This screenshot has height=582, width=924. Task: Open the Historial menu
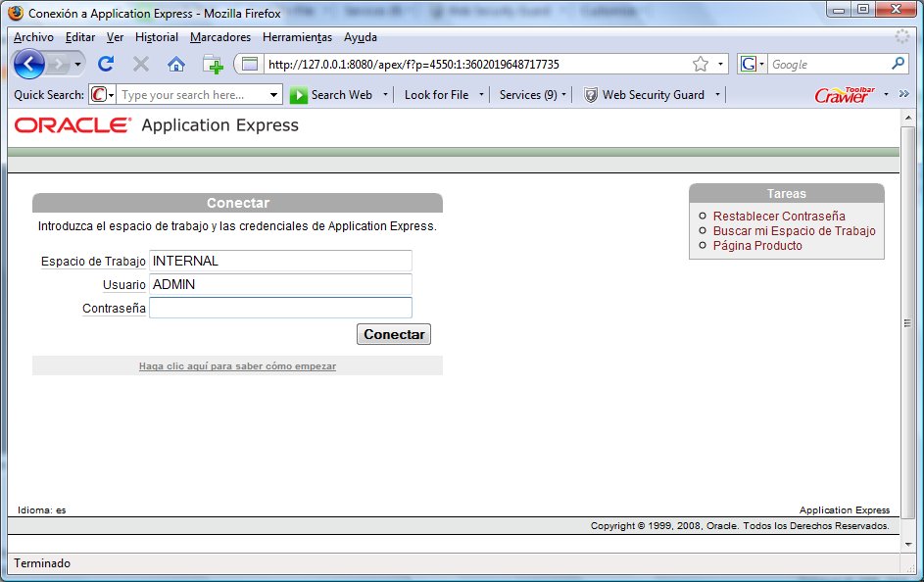click(157, 37)
